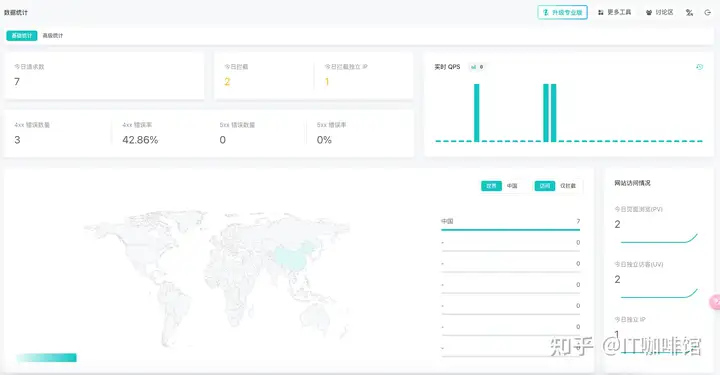
Task: Click China highlighted on the world map
Action: click(290, 258)
